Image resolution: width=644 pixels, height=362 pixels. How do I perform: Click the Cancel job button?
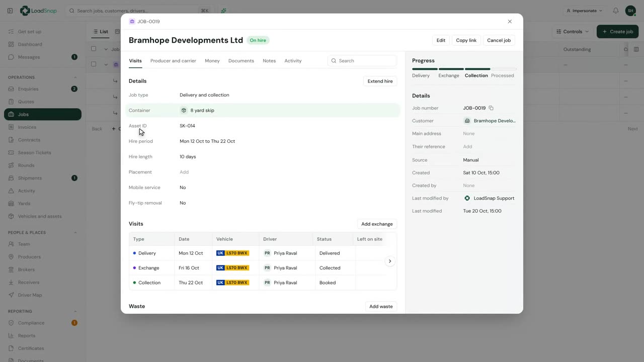click(499, 40)
